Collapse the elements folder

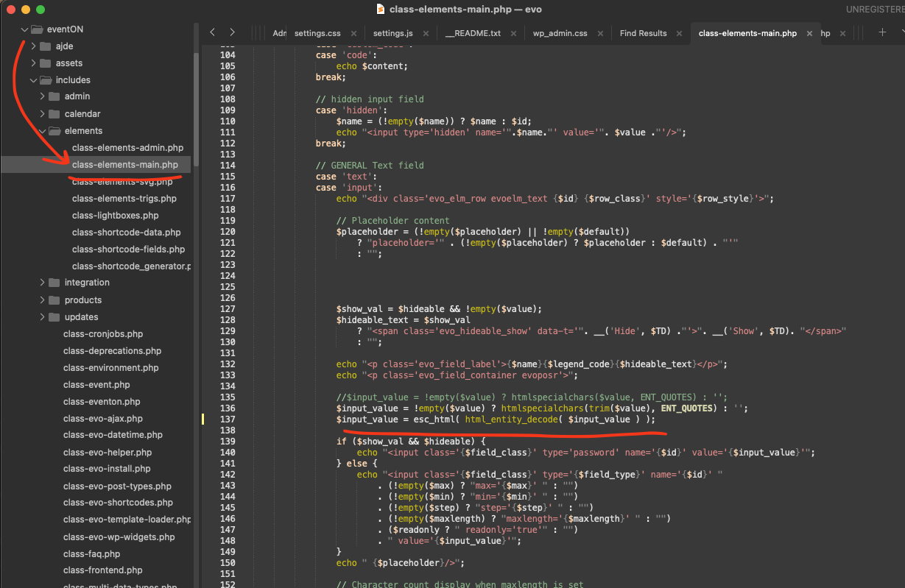(42, 131)
